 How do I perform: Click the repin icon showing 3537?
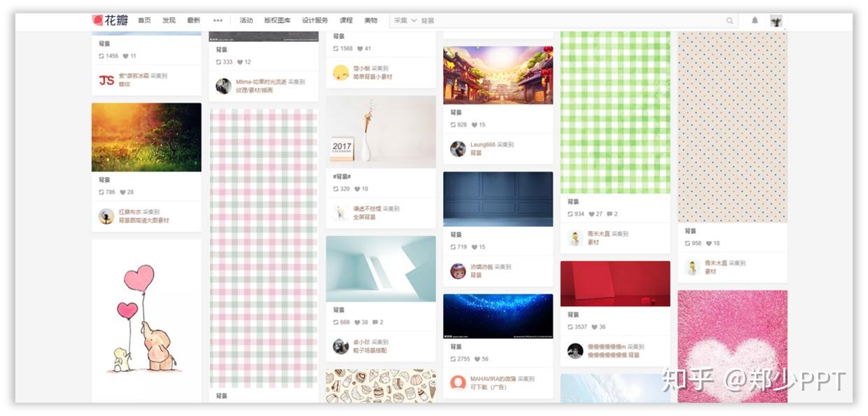click(570, 327)
